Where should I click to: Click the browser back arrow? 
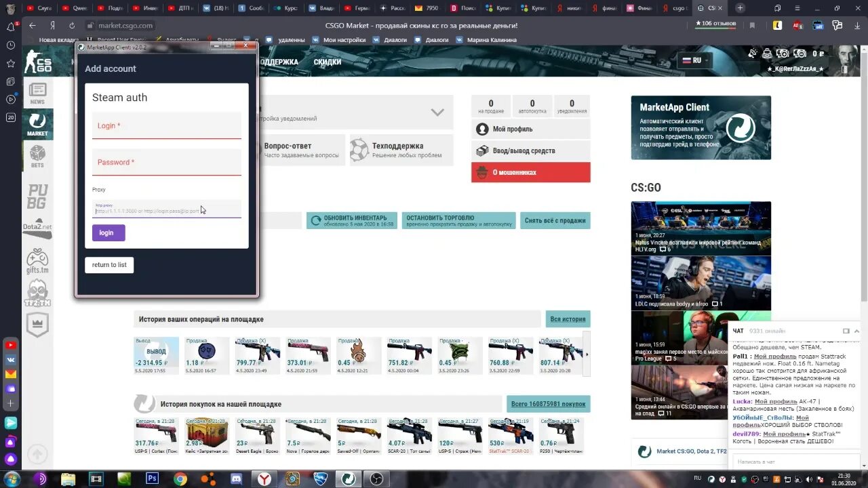[x=33, y=26]
